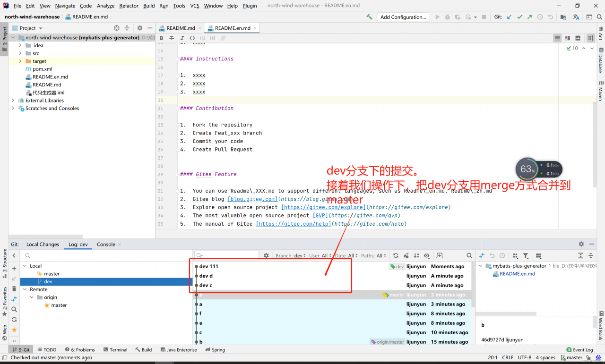Click Git Push green arrow

coord(530,17)
